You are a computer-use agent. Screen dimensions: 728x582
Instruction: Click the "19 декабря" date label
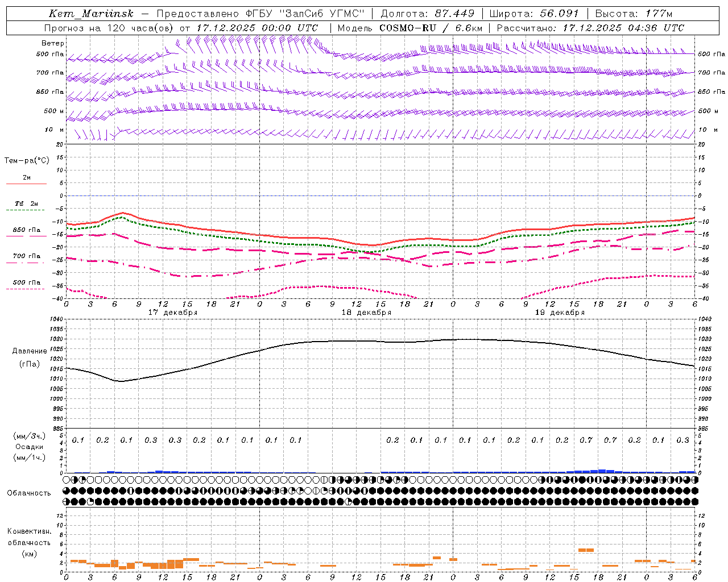(x=560, y=313)
